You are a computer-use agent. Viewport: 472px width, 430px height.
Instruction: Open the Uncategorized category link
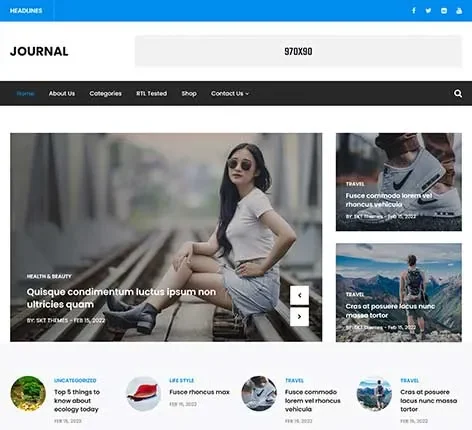pos(75,380)
